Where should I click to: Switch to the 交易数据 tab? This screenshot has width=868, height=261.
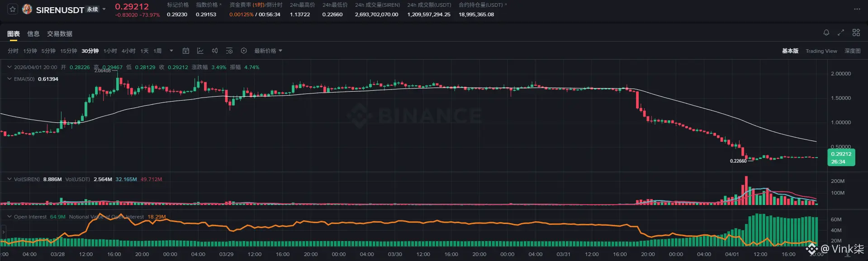coord(60,34)
